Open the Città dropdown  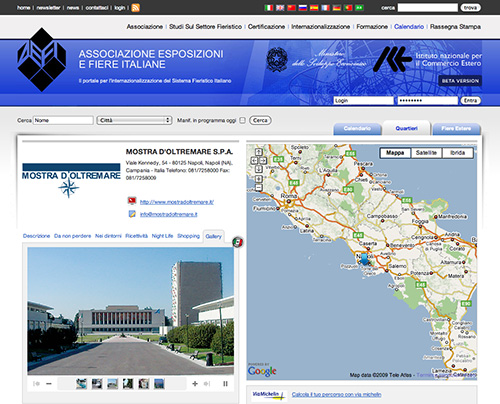(134, 120)
